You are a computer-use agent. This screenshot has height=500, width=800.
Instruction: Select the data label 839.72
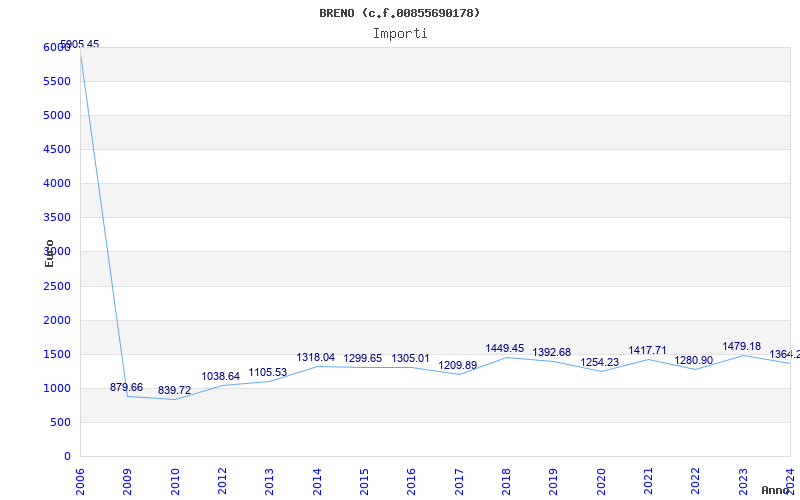174,390
